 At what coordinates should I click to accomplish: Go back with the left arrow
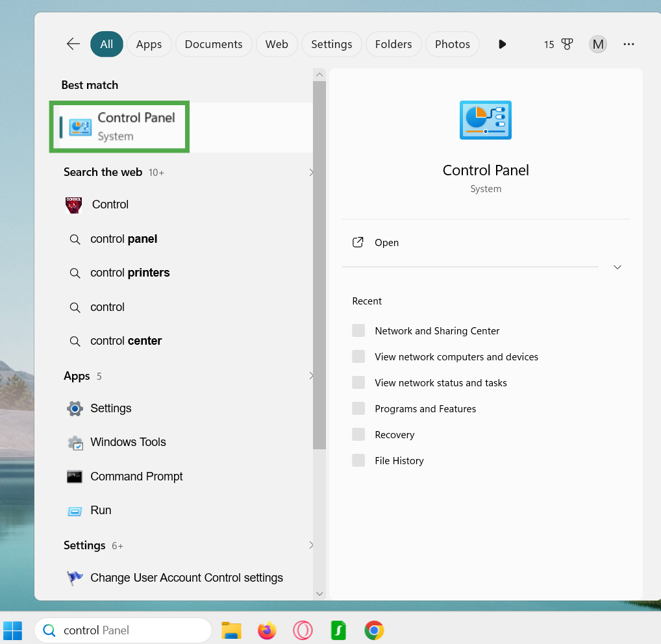[73, 44]
